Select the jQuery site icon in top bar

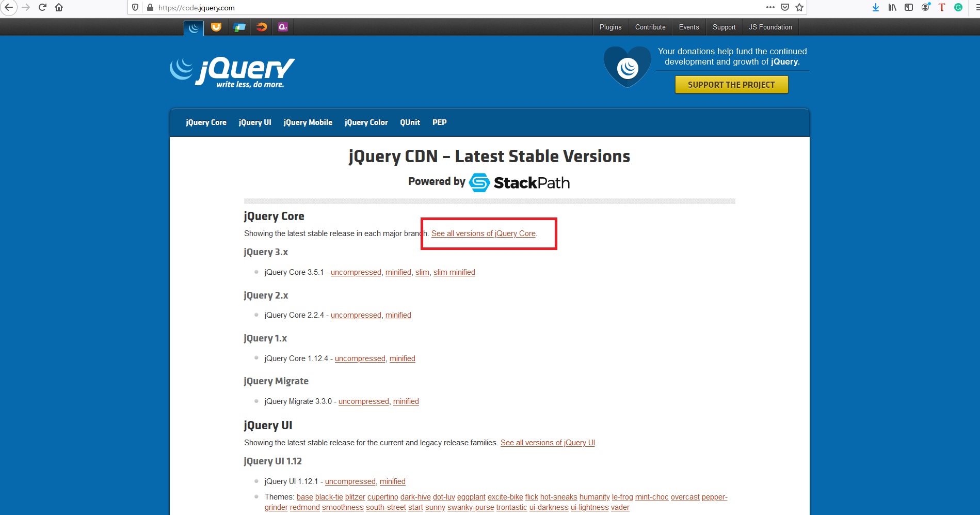[194, 28]
